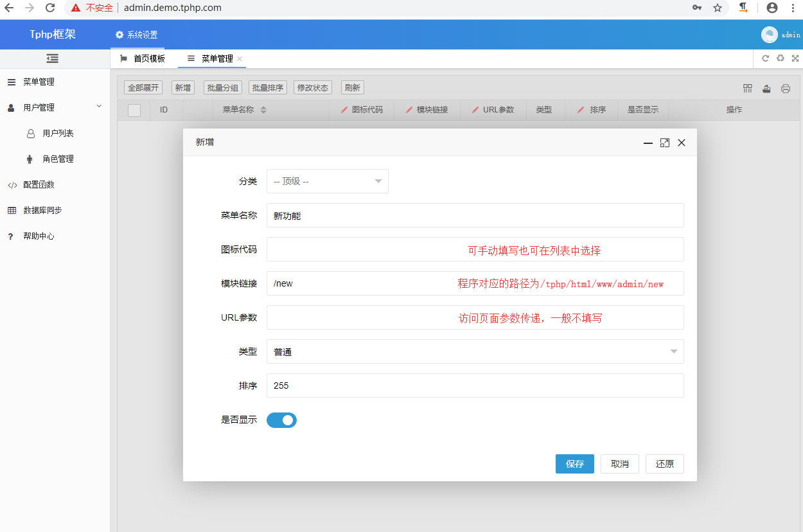803x532 pixels.
Task: Sort by the 菜单名称 column arrows
Action: 263,110
